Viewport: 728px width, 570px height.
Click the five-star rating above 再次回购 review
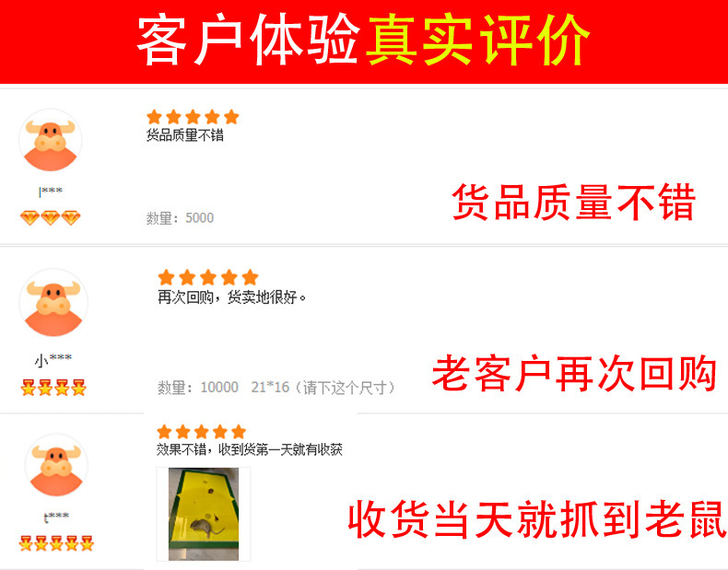click(208, 277)
